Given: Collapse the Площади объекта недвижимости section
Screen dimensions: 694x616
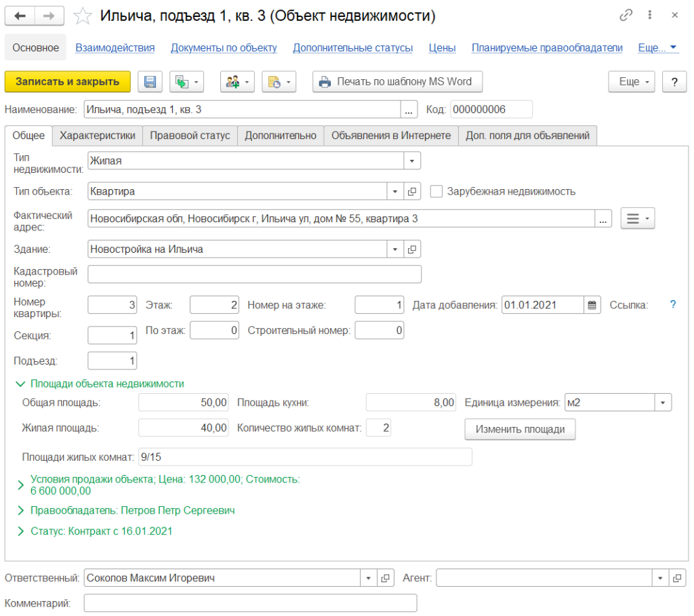Looking at the screenshot, I should click(20, 384).
